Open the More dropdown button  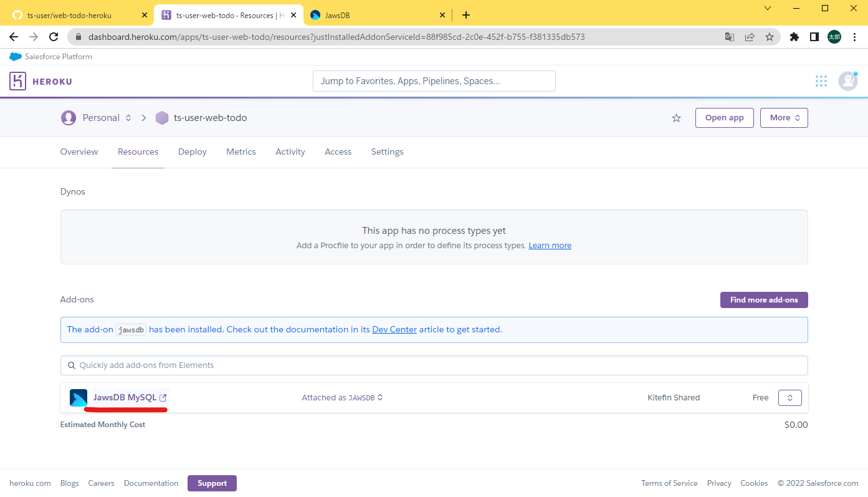pos(784,118)
